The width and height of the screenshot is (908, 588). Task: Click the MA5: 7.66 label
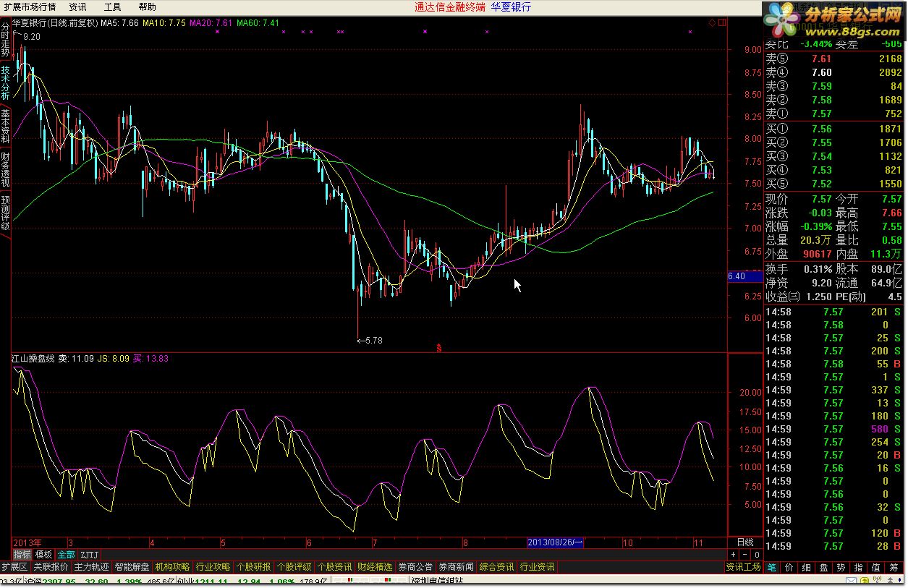coord(119,23)
